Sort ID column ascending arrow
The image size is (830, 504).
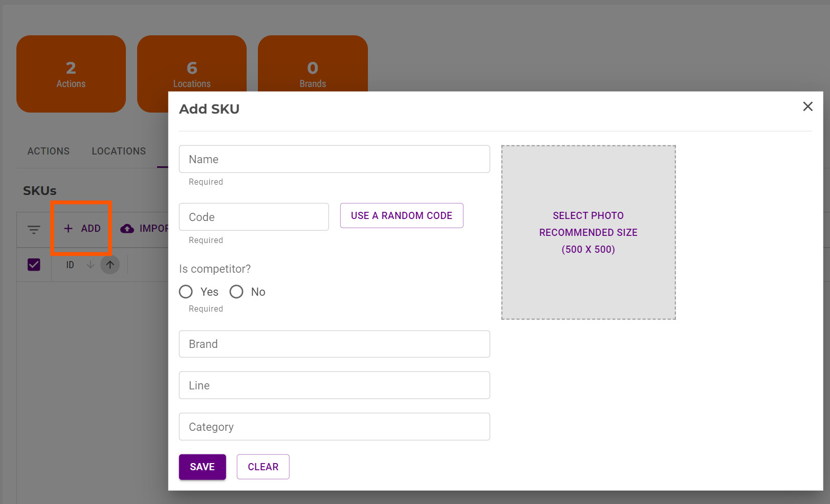click(x=110, y=265)
